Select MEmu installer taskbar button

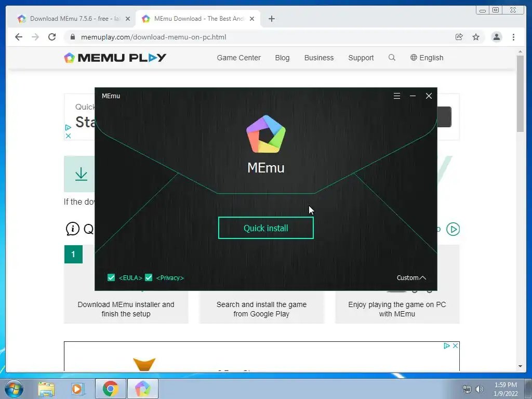(142, 389)
